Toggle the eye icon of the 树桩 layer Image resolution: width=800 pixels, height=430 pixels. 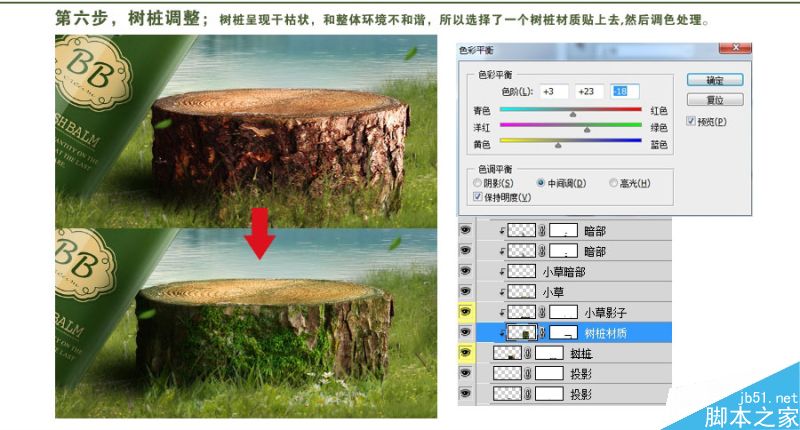click(x=465, y=352)
